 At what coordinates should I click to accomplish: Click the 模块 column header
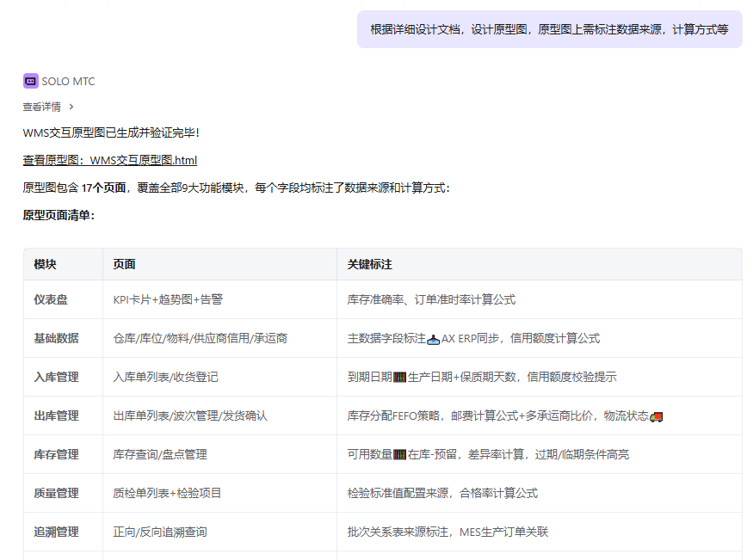click(x=46, y=265)
